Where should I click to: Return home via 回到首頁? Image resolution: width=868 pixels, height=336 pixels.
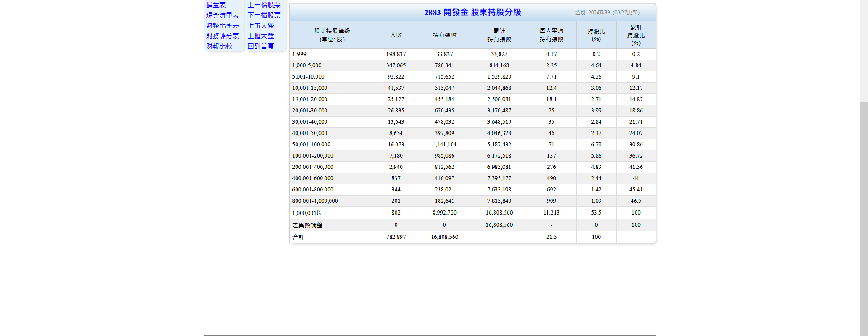[x=261, y=47]
